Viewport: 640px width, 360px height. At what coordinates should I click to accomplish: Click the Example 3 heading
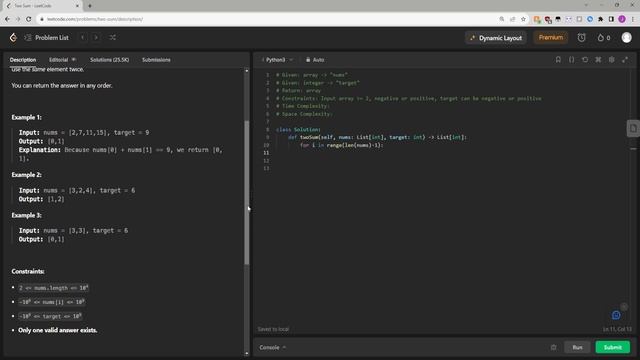(27, 215)
